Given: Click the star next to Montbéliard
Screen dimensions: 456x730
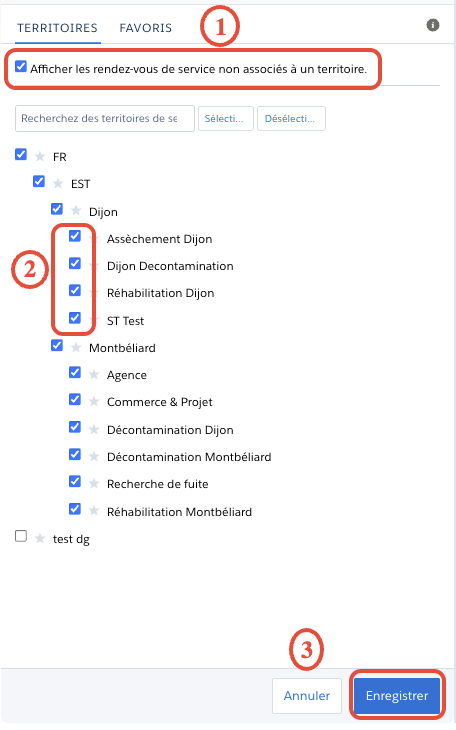Looking at the screenshot, I should (76, 347).
